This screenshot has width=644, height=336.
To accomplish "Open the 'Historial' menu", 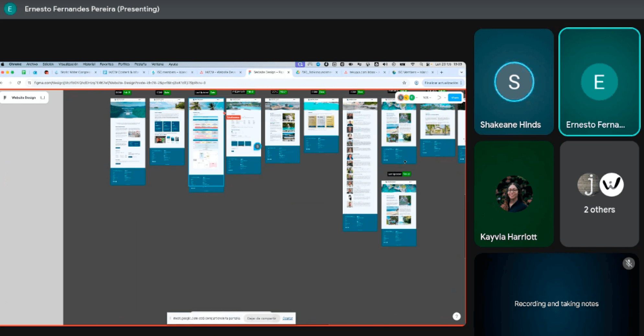I will pyautogui.click(x=89, y=64).
